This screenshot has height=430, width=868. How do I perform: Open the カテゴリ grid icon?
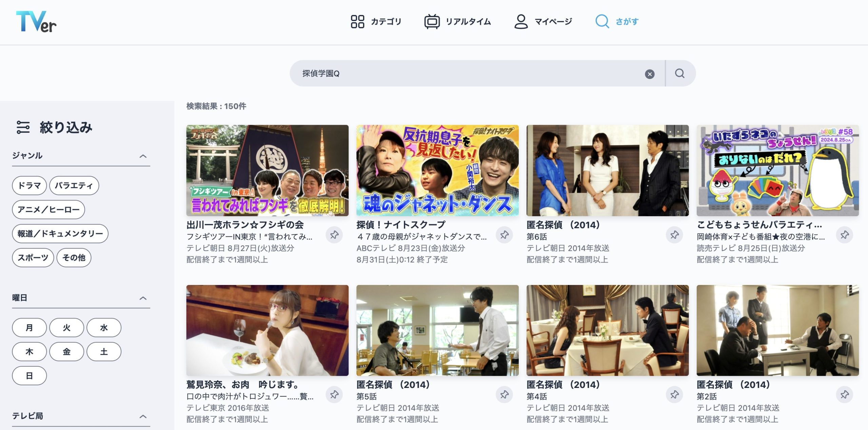[357, 21]
